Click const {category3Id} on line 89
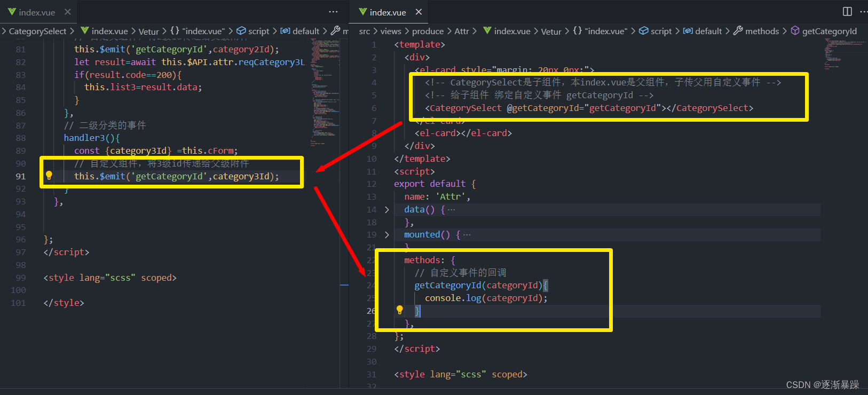The image size is (868, 395). point(123,151)
